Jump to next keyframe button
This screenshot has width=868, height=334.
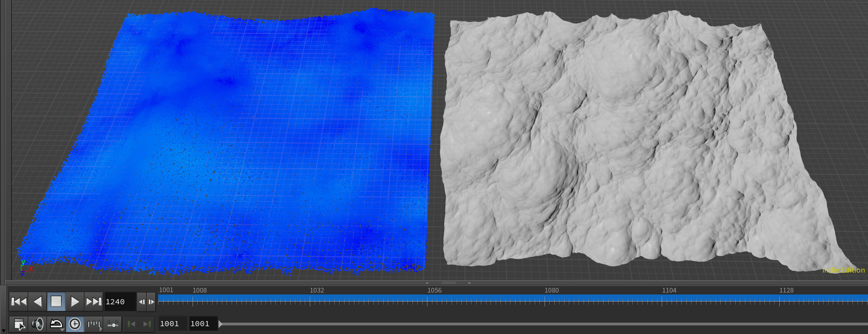click(147, 324)
